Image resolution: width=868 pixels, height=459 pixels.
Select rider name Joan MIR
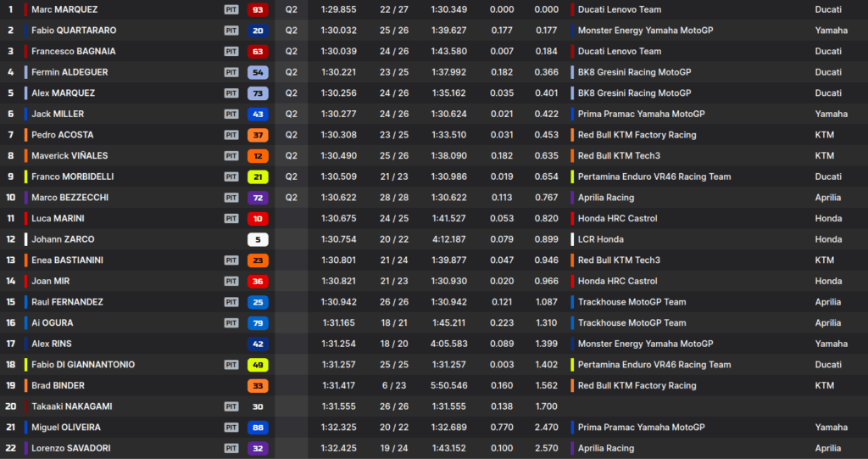click(x=50, y=281)
